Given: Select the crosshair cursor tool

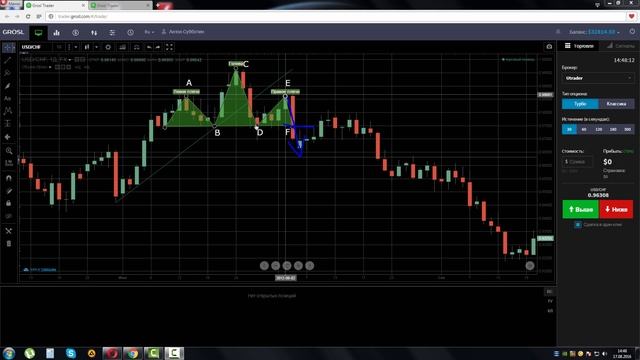Looking at the screenshot, I should tap(8, 48).
